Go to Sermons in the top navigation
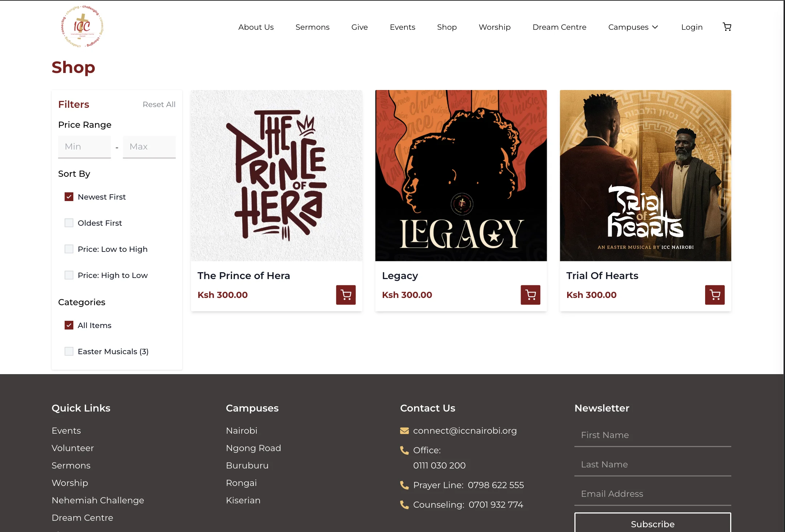The image size is (785, 532). [x=312, y=27]
